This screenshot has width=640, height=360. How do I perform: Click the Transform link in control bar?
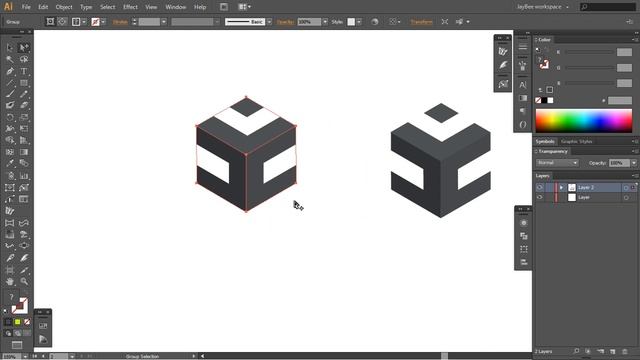click(421, 22)
